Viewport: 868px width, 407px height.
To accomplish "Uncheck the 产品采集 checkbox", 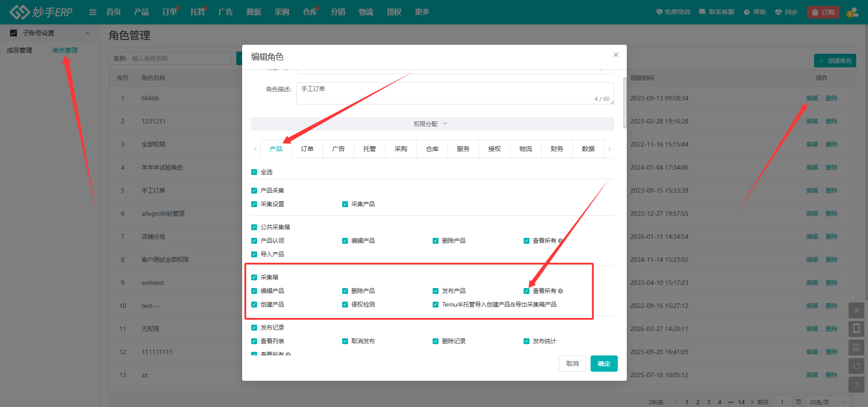I will click(x=254, y=190).
